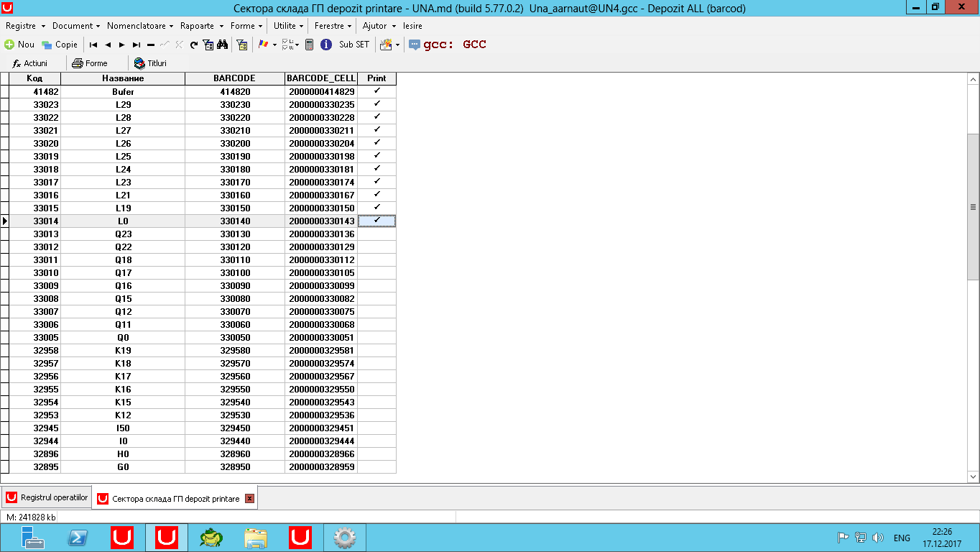The width and height of the screenshot is (980, 552).
Task: Open the Utilite menu
Action: pos(289,26)
